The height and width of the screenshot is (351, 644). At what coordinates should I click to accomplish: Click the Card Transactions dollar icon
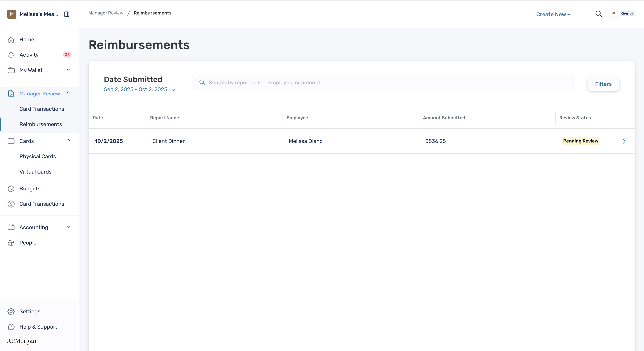pos(11,204)
